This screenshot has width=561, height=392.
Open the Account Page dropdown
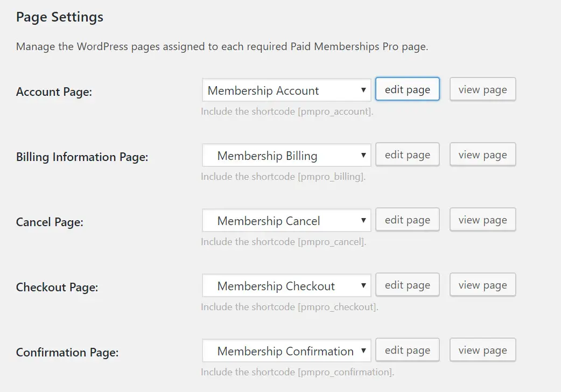pos(286,90)
